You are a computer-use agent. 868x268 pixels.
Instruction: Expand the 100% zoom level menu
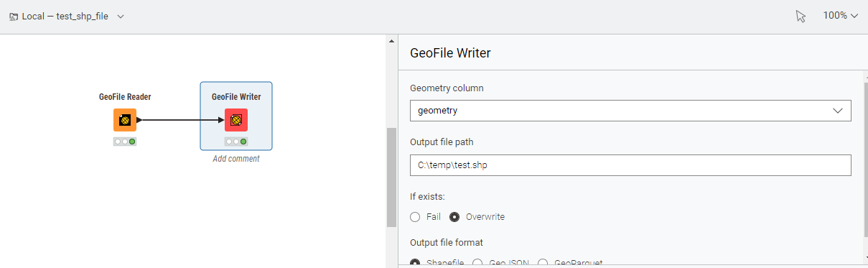click(x=841, y=16)
